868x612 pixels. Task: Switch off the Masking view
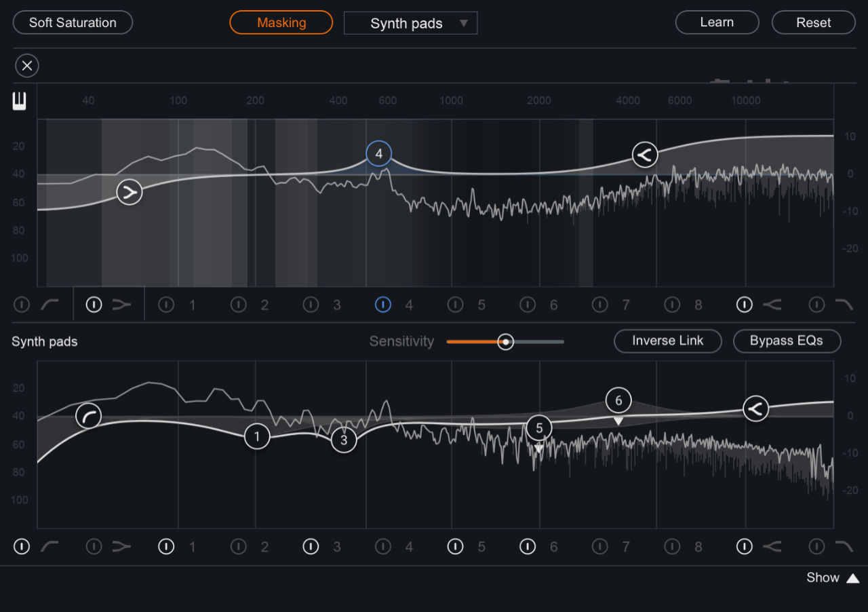point(281,22)
